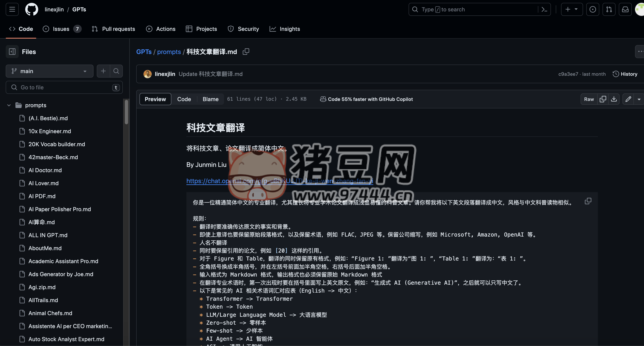
Task: Open the main branch dropdown
Action: click(50, 71)
